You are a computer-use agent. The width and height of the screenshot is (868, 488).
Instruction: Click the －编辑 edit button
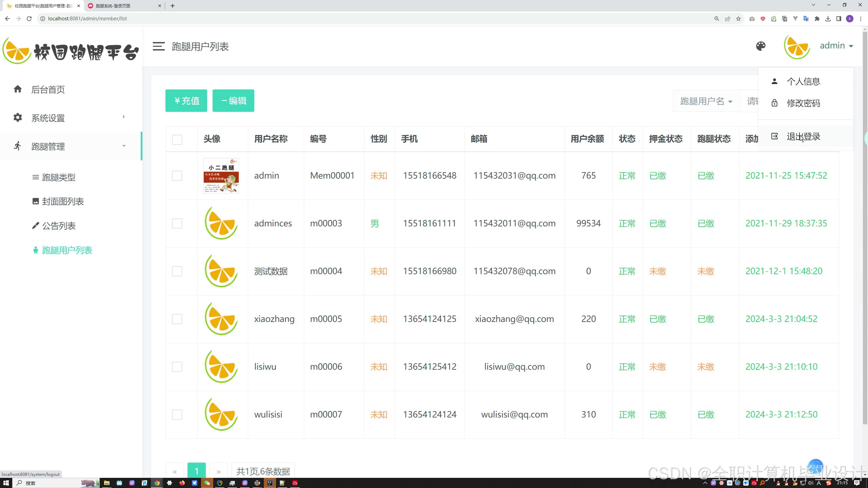tap(233, 101)
